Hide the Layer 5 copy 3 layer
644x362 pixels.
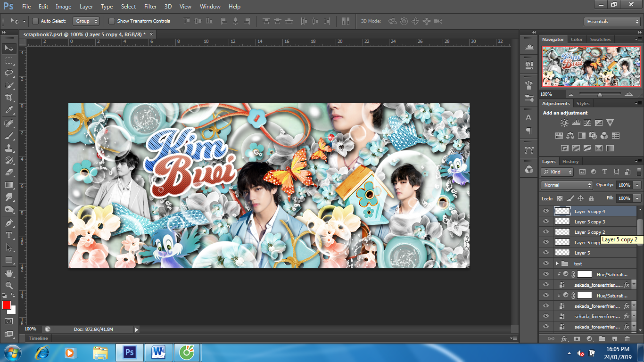point(546,222)
